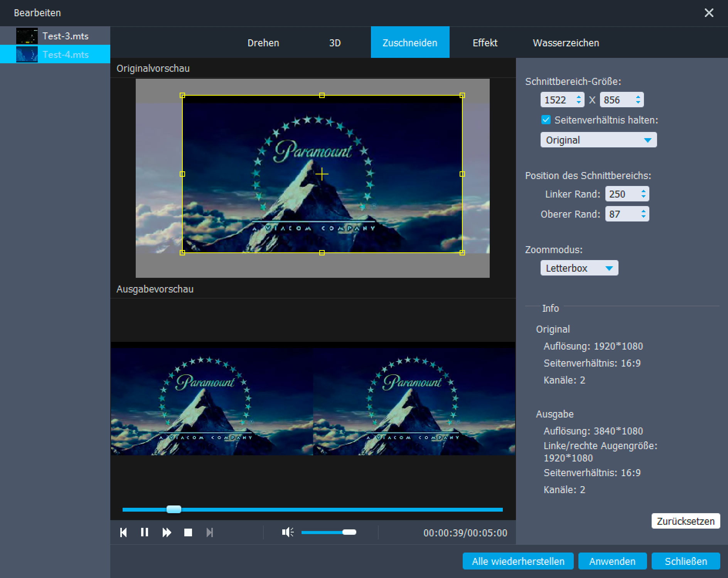Stop the video playback
This screenshot has height=578, width=728.
pos(188,532)
